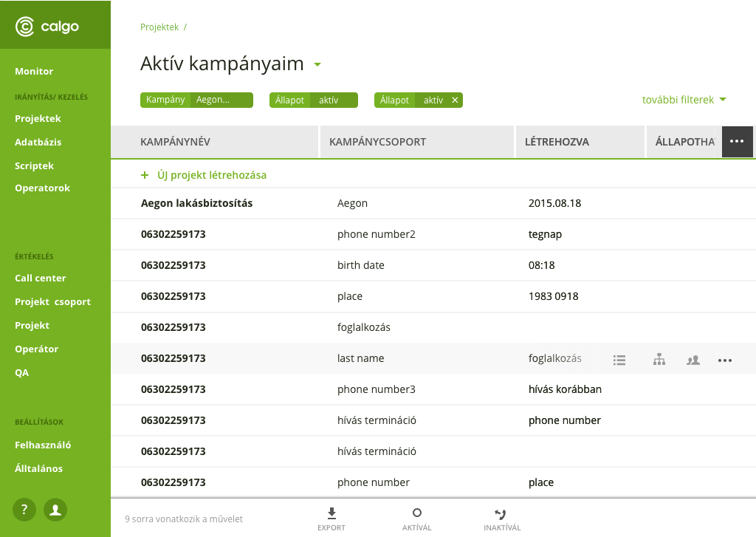The width and height of the screenshot is (756, 537).
Task: Expand the Aktív kampányaim title dropdown
Action: pos(317,65)
